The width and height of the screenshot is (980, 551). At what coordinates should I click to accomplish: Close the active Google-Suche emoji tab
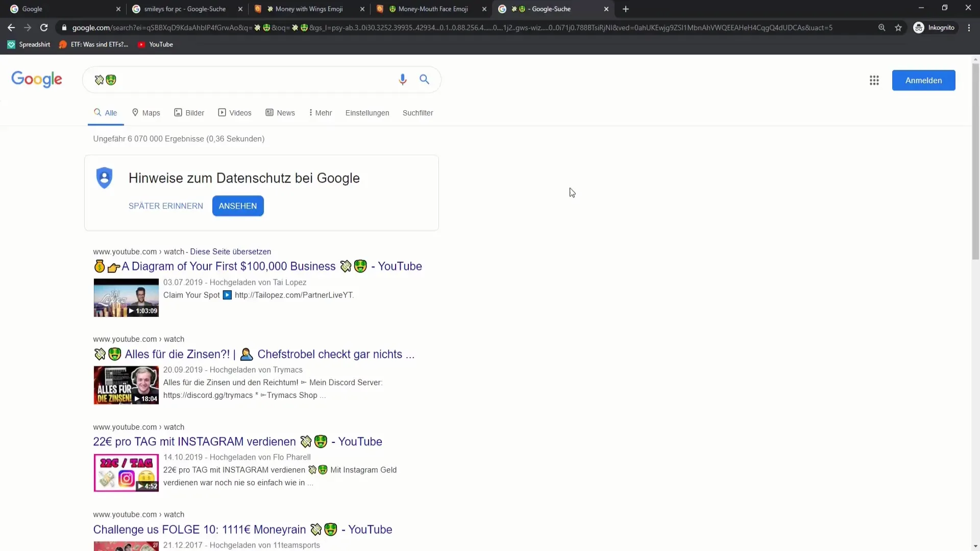pos(606,9)
